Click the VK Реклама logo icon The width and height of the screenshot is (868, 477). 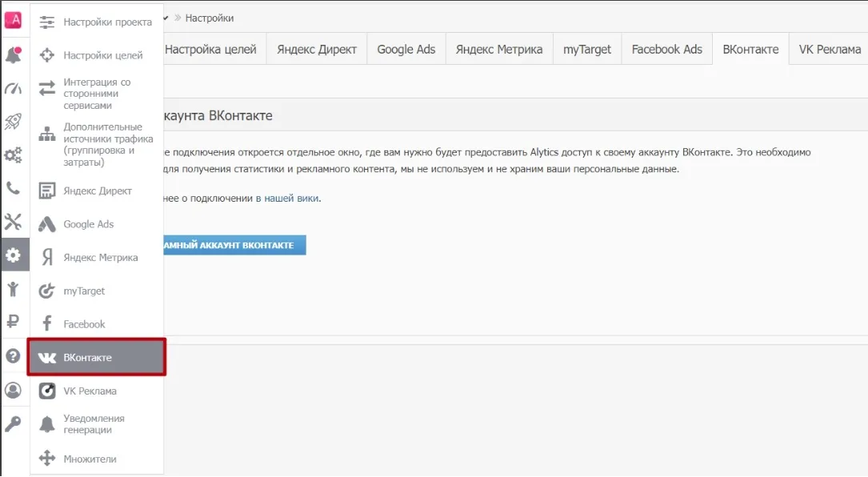point(47,391)
